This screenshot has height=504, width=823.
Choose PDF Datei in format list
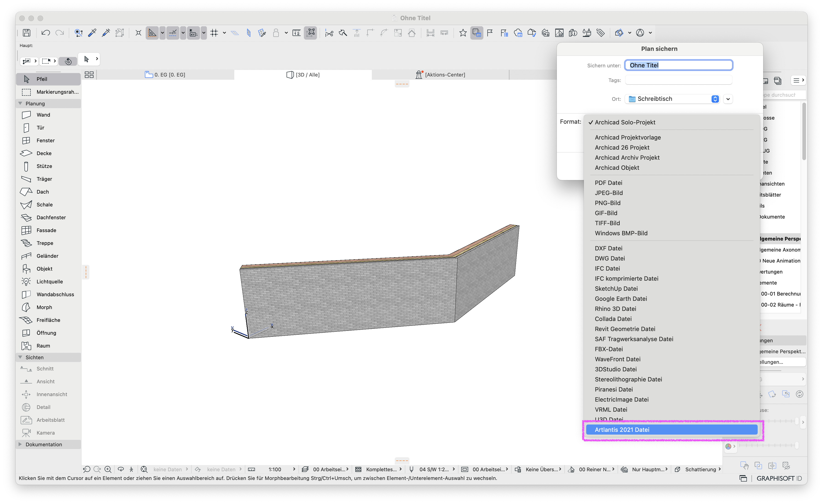pyautogui.click(x=672, y=183)
